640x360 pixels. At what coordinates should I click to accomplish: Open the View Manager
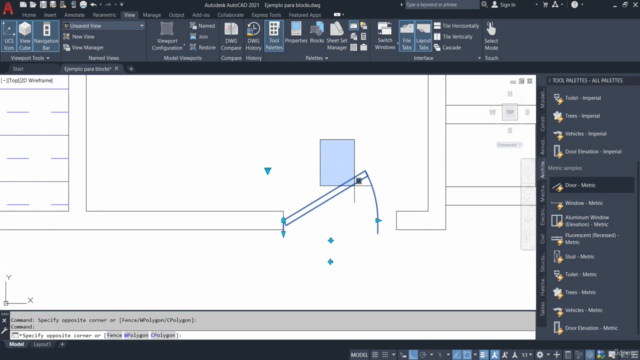pos(84,48)
